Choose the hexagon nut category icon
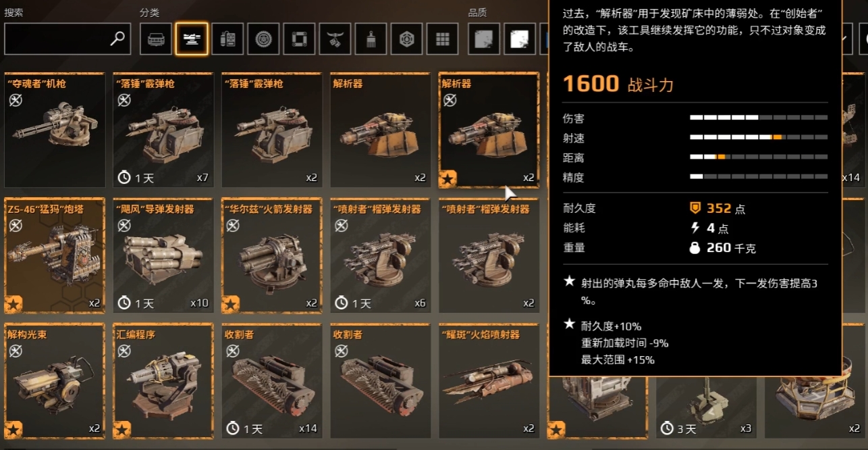This screenshot has height=450, width=868. tap(406, 39)
